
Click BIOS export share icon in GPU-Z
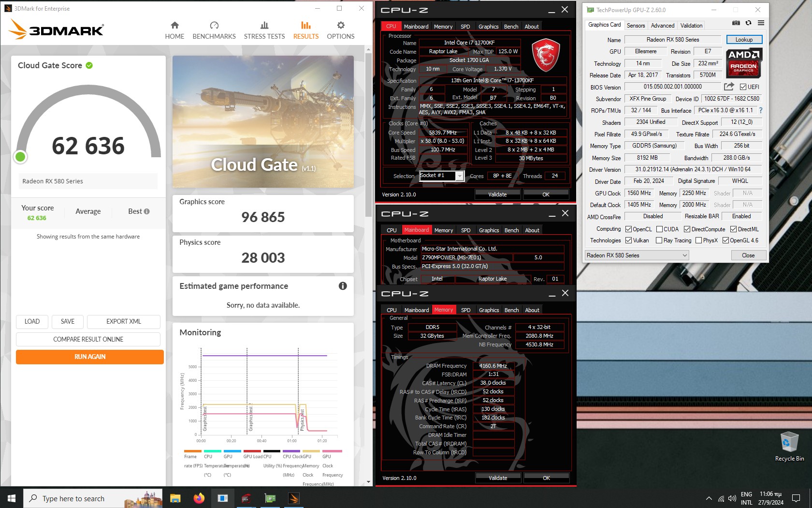point(729,87)
